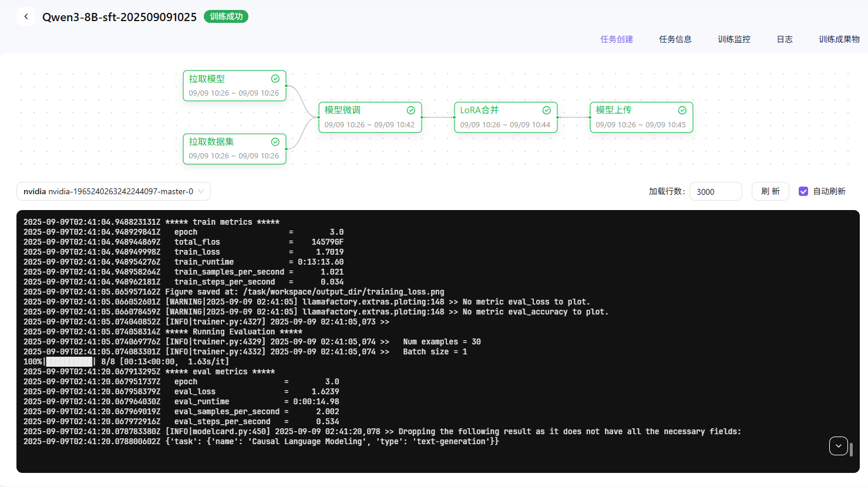Click the success checkmark on 拉取模型 node
Screen dimensions: 868x487
(275, 79)
